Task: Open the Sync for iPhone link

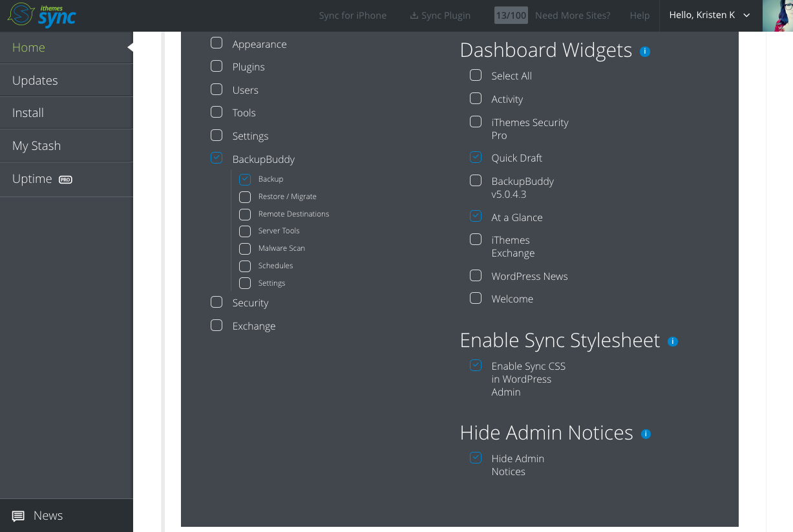Action: tap(353, 16)
